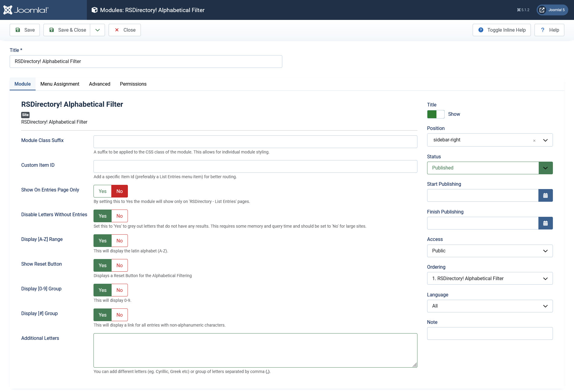The height and width of the screenshot is (392, 574).
Task: Set Disable Letters Without Entries to Yes
Action: (103, 216)
